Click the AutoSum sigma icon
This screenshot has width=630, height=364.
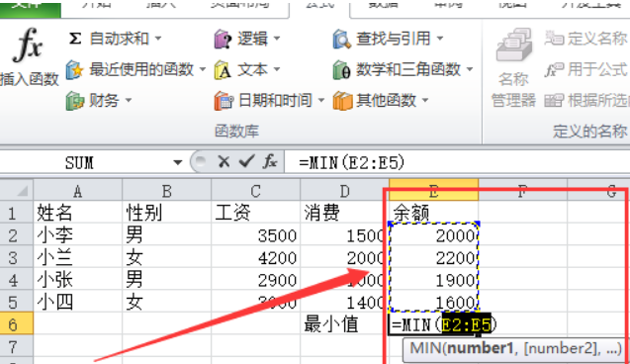pos(75,39)
